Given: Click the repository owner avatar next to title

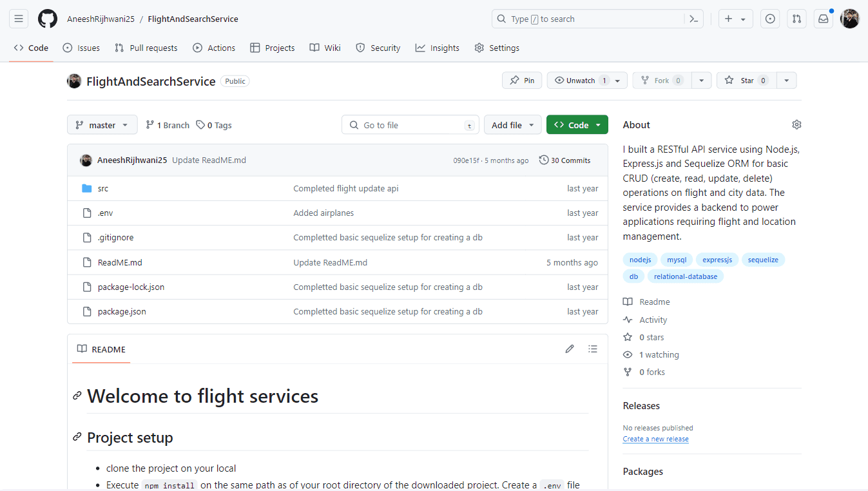Looking at the screenshot, I should tap(74, 81).
